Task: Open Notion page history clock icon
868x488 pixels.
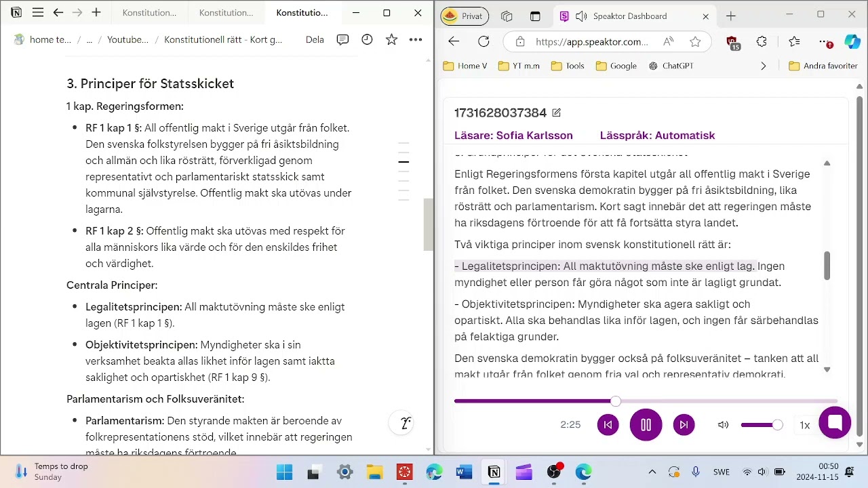Action: 367,40
